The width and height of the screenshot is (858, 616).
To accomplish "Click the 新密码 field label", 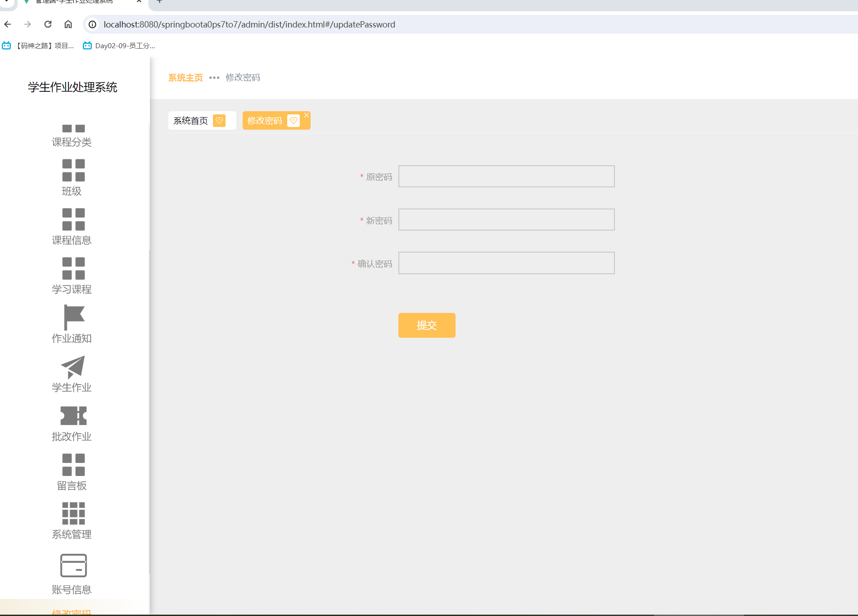I will (379, 221).
